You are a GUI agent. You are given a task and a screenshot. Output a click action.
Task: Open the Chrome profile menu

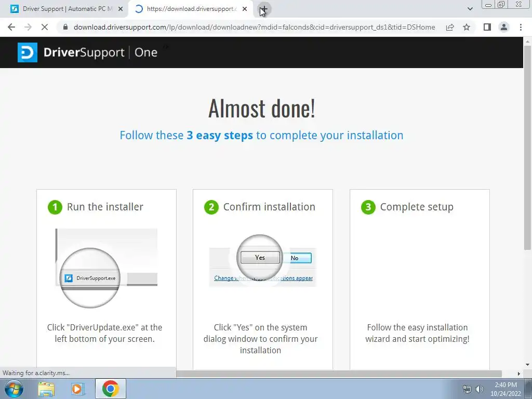(504, 27)
